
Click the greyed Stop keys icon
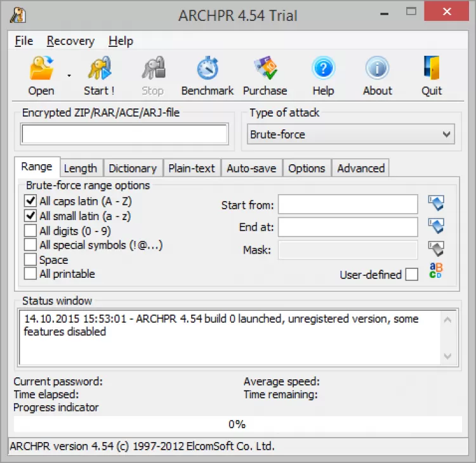point(154,68)
